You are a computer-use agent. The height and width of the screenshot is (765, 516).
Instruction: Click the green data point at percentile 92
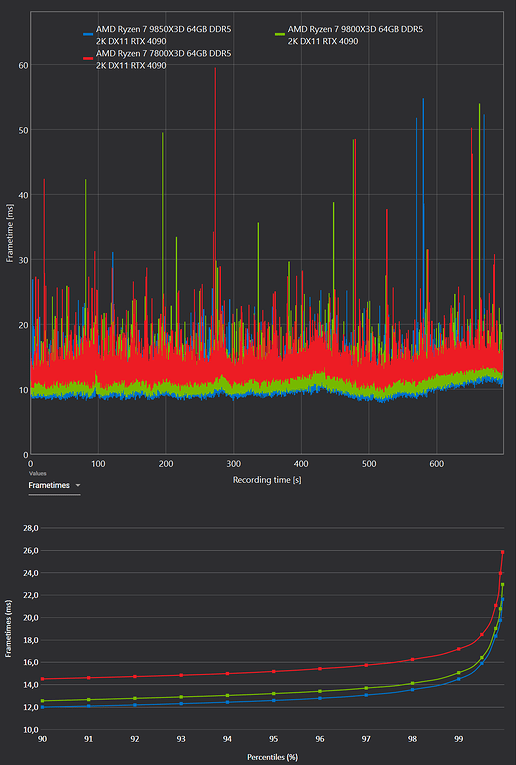tap(135, 698)
